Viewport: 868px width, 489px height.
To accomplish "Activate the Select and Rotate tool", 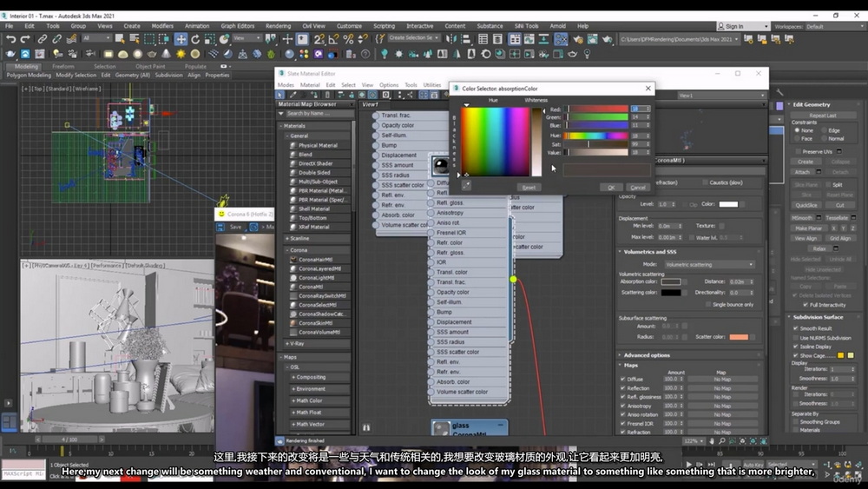I will coord(194,39).
